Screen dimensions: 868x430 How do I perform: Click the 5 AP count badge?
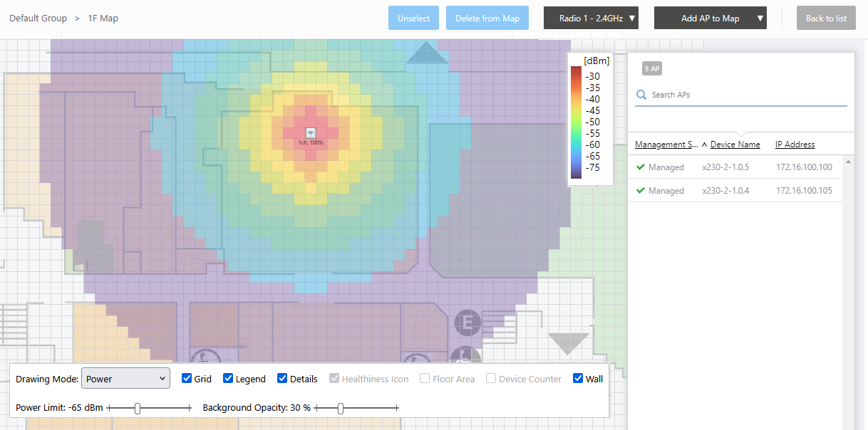(651, 68)
